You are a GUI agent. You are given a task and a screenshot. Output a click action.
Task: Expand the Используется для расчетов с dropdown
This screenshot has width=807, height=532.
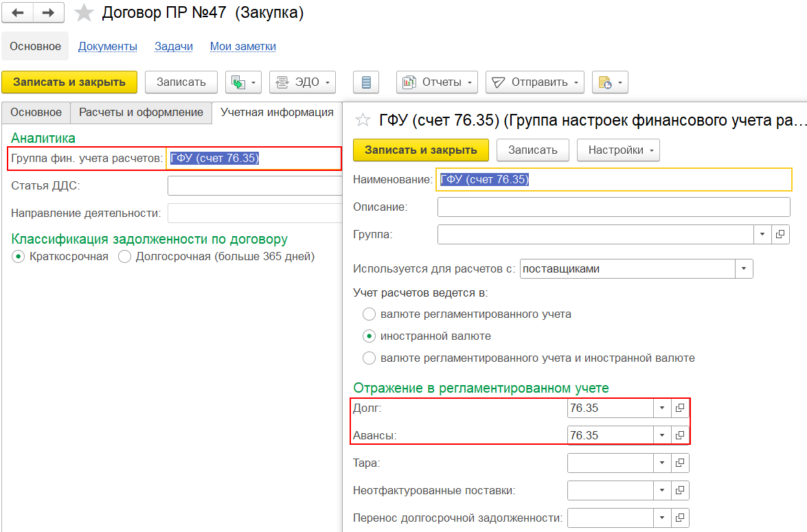coord(744,268)
